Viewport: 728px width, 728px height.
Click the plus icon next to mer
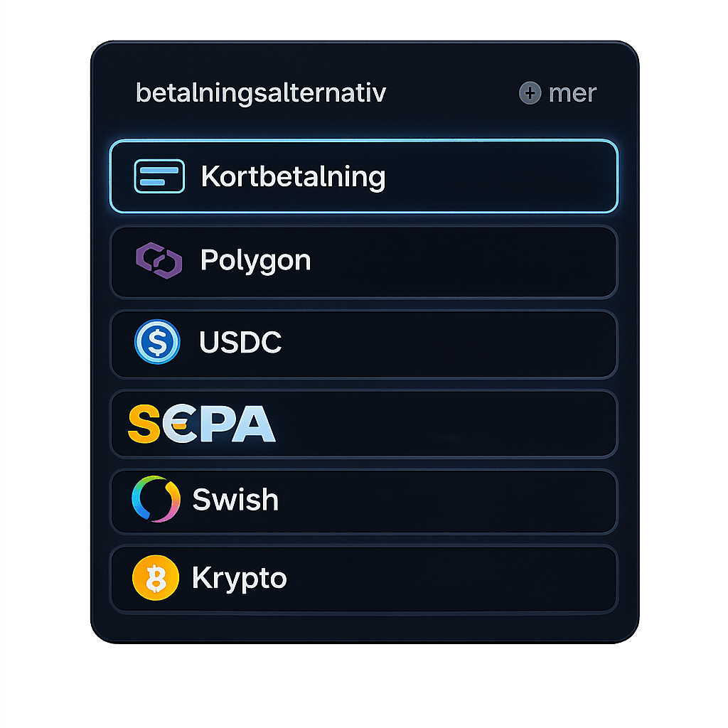(x=530, y=93)
